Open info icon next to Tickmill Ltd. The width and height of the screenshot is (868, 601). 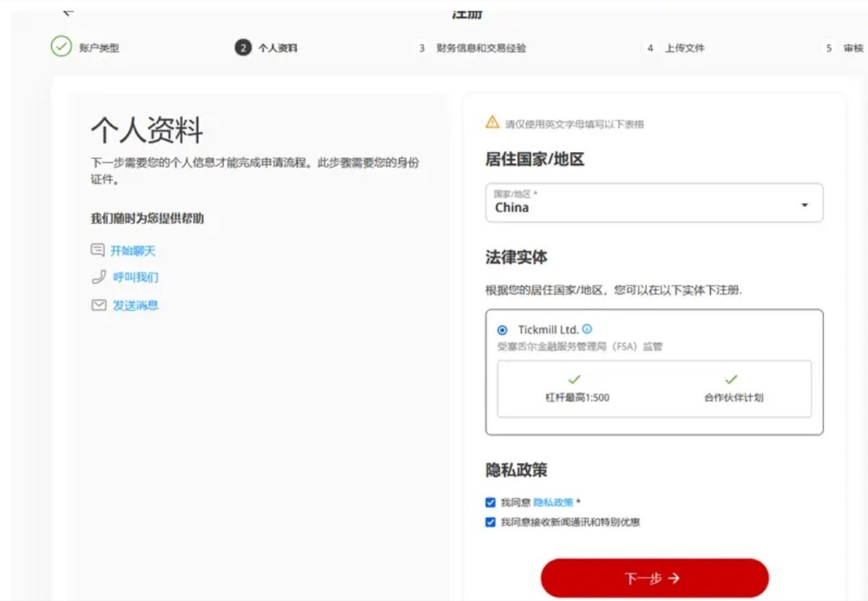point(587,329)
